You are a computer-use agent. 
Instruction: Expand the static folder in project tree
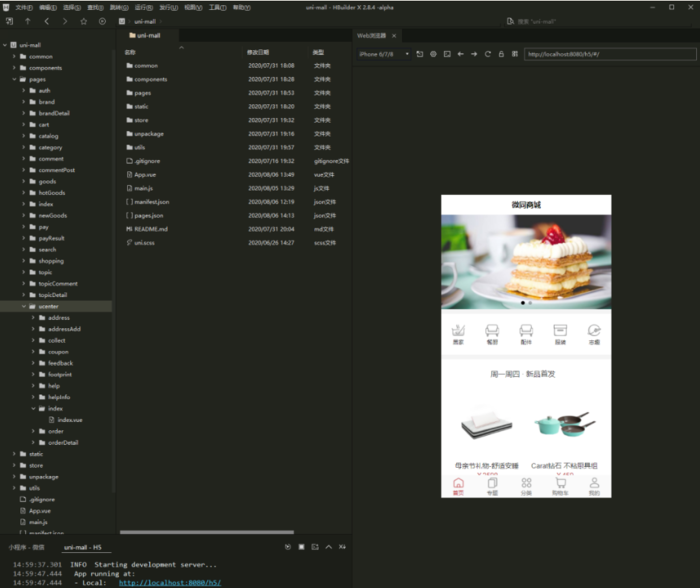(14, 454)
